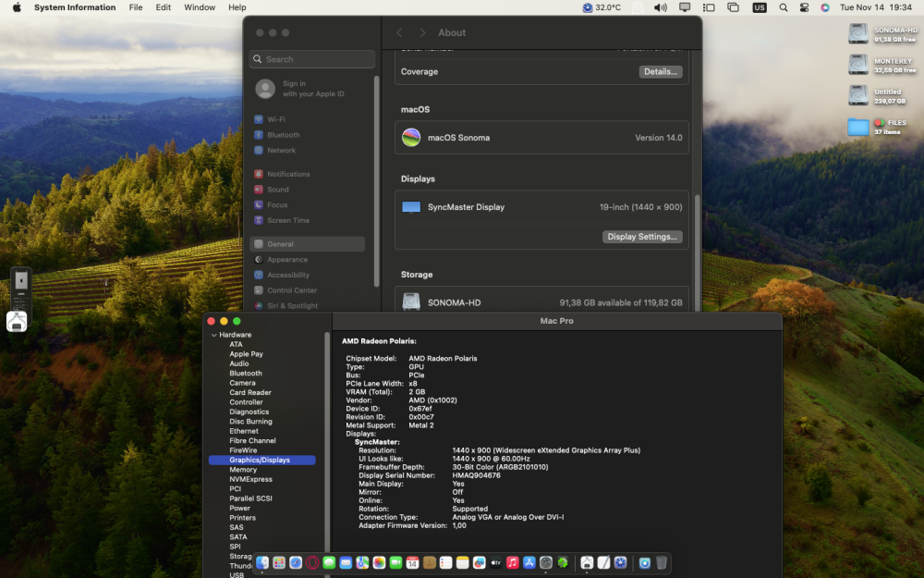Open App Store from the Dock
This screenshot has width=924, height=578.
pos(529,562)
